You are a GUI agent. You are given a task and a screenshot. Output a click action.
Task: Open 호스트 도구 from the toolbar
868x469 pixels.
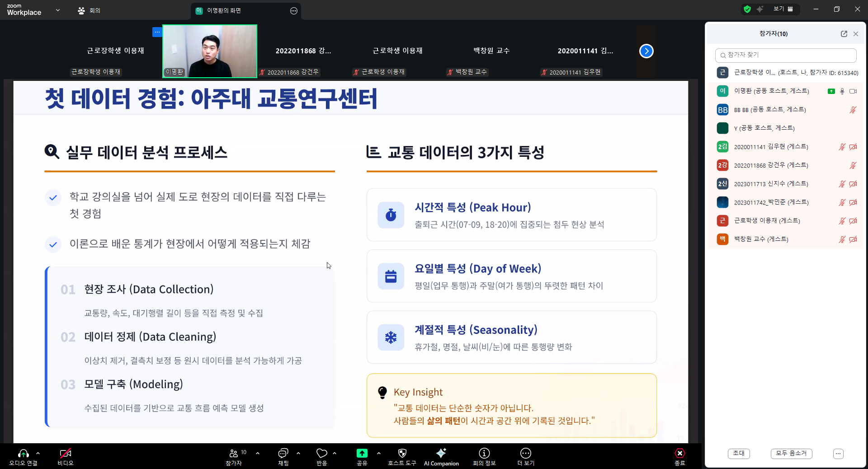point(401,456)
